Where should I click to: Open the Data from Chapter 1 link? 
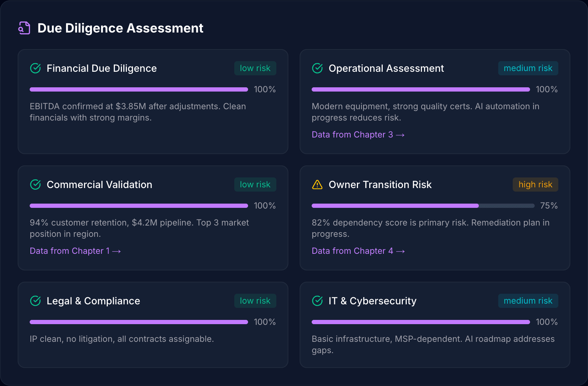pos(75,251)
